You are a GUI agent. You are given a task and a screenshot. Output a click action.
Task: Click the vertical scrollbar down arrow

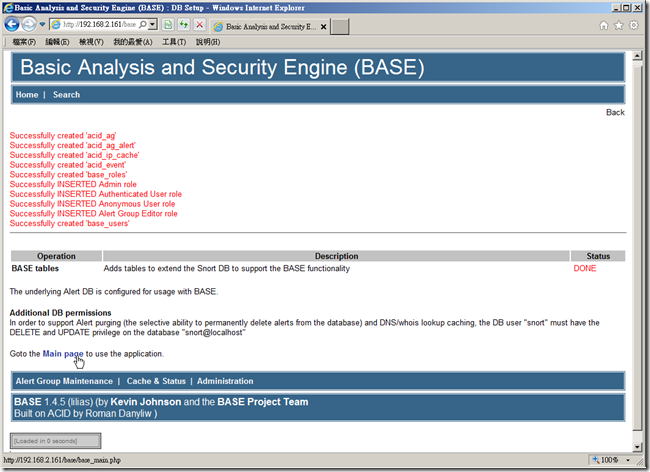(637, 447)
